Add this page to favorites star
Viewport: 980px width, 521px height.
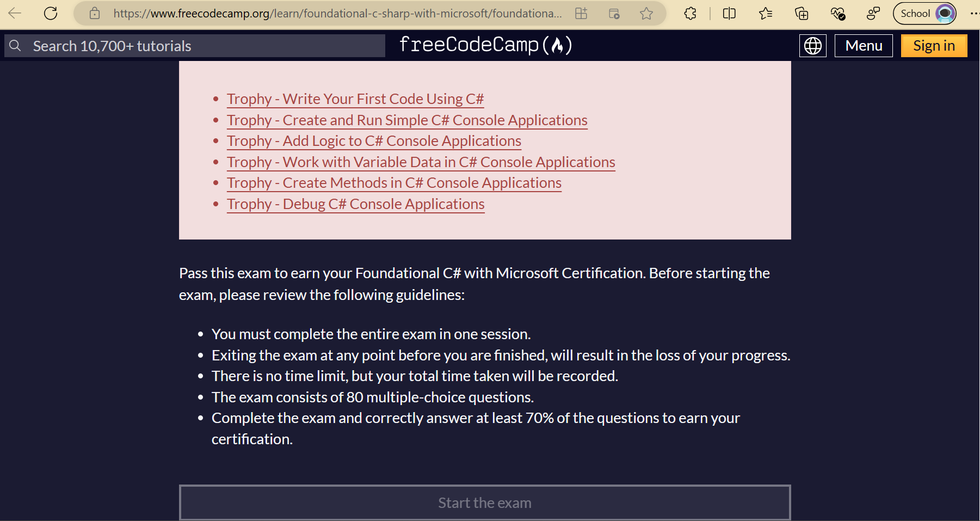[647, 13]
